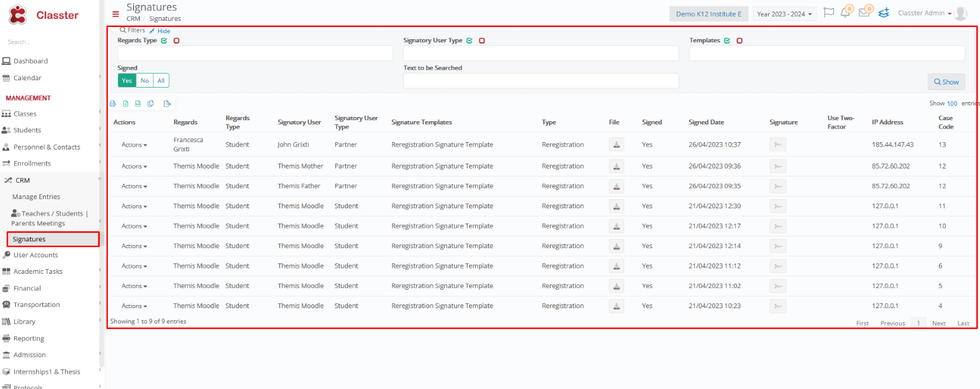Hide the filters panel
Screen dimensions: 980x389
click(x=160, y=31)
